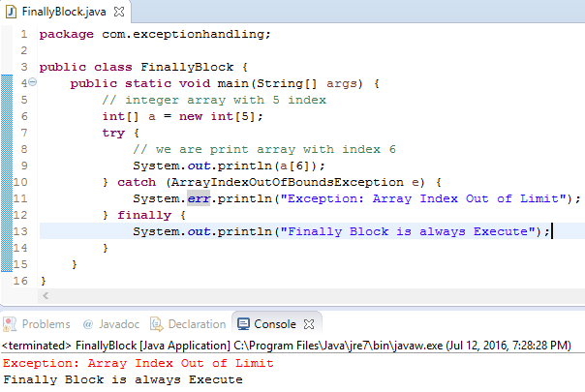Screen dimensions: 585x392
Task: Click the '<terminated> FinallyBlock' console status line
Action: 286,346
